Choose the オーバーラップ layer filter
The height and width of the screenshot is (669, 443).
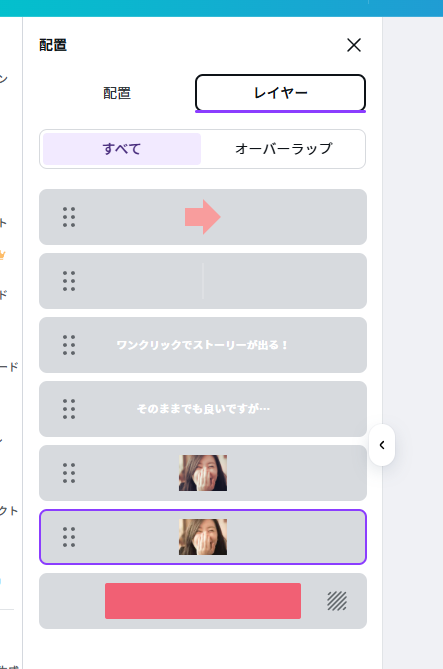pos(283,149)
